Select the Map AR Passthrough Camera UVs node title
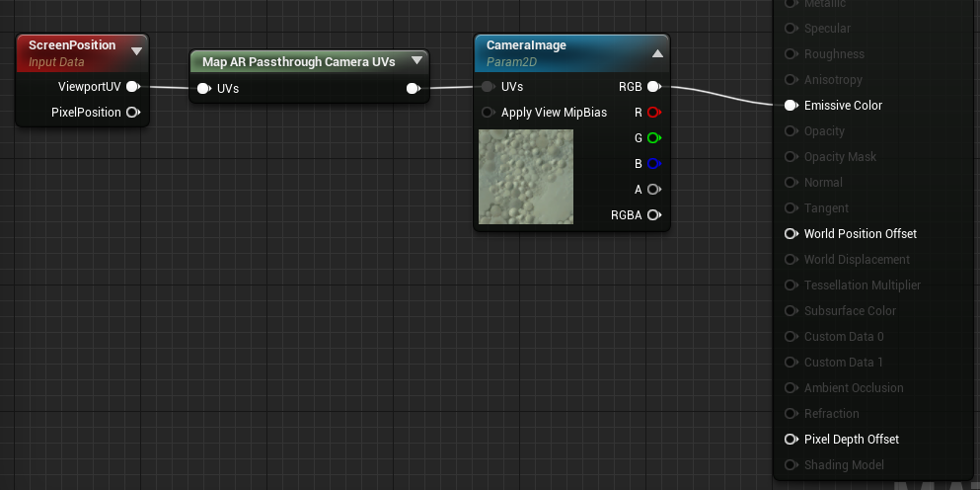 coord(299,62)
